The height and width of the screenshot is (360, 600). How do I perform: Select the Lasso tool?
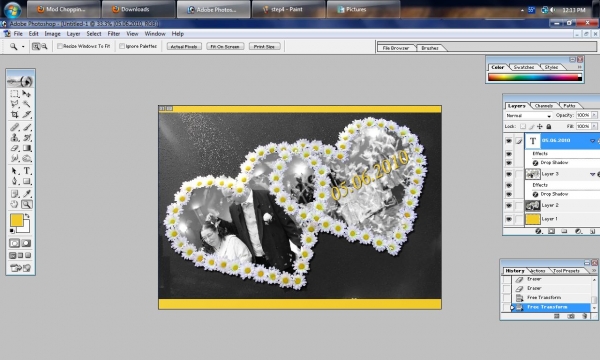pyautogui.click(x=15, y=104)
